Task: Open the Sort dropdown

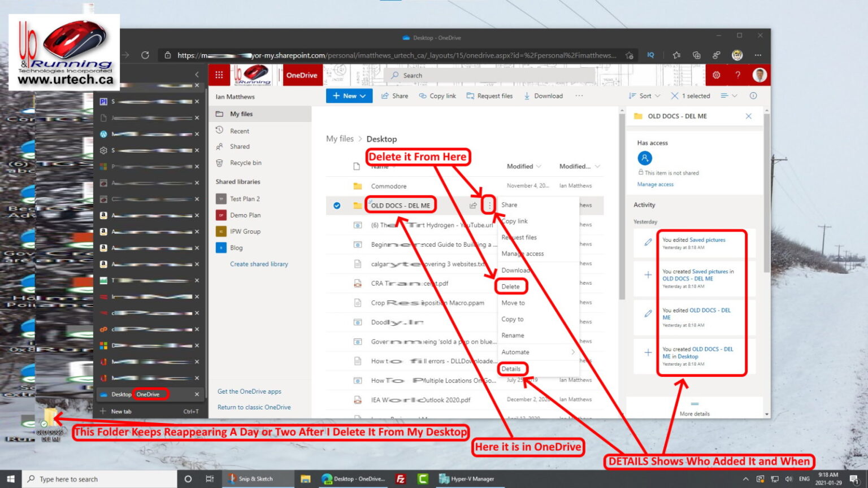Action: (x=645, y=96)
